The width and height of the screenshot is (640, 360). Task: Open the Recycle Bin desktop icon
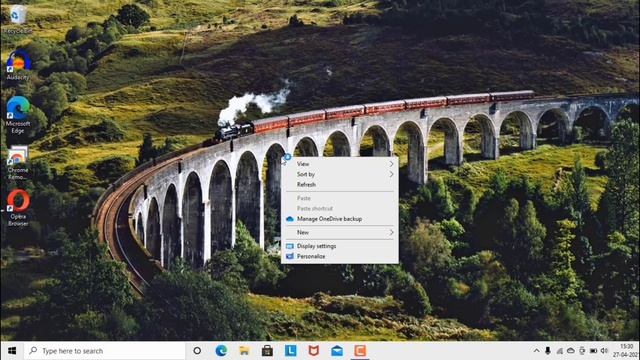17,20
